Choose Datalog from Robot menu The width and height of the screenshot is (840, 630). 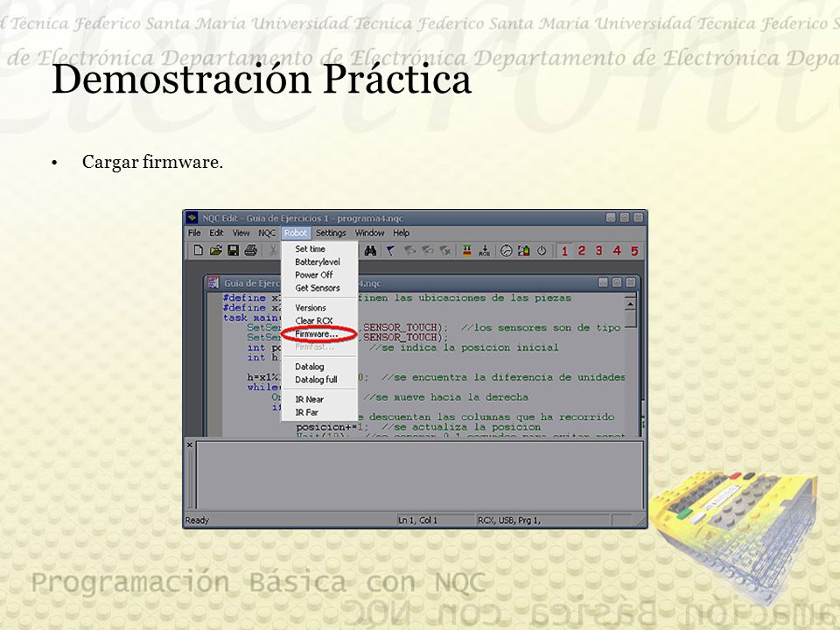pyautogui.click(x=319, y=367)
